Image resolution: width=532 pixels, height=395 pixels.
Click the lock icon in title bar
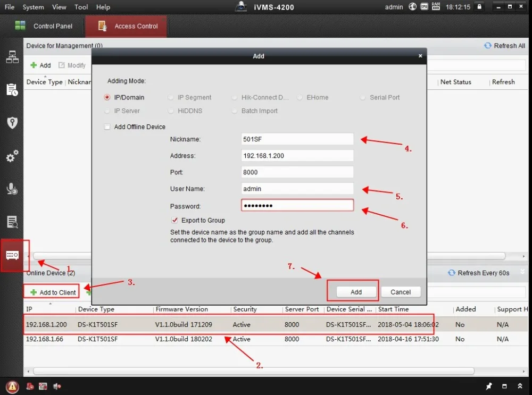coord(479,6)
